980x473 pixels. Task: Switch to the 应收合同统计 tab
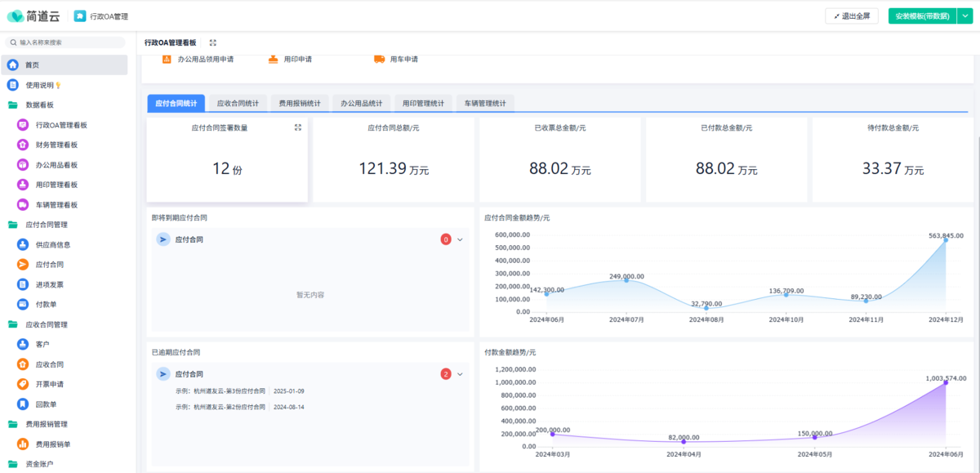(236, 104)
